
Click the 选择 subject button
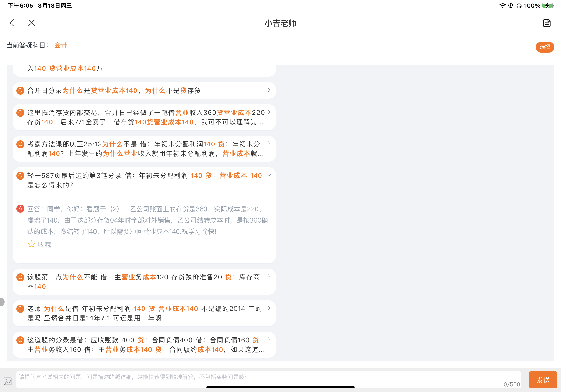coord(545,47)
